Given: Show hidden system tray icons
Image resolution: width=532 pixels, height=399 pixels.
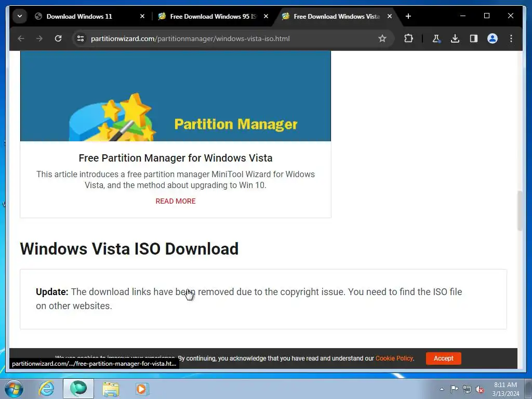Looking at the screenshot, I should (442, 389).
